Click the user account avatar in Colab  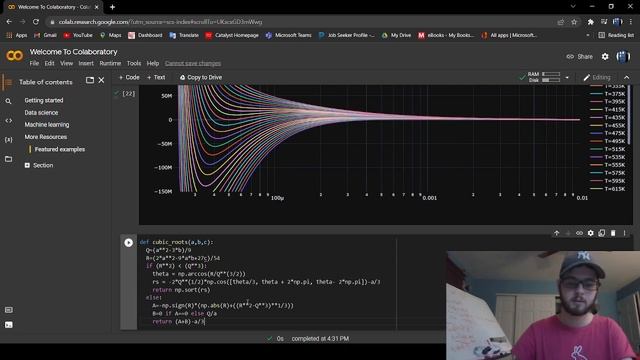pos(623,57)
